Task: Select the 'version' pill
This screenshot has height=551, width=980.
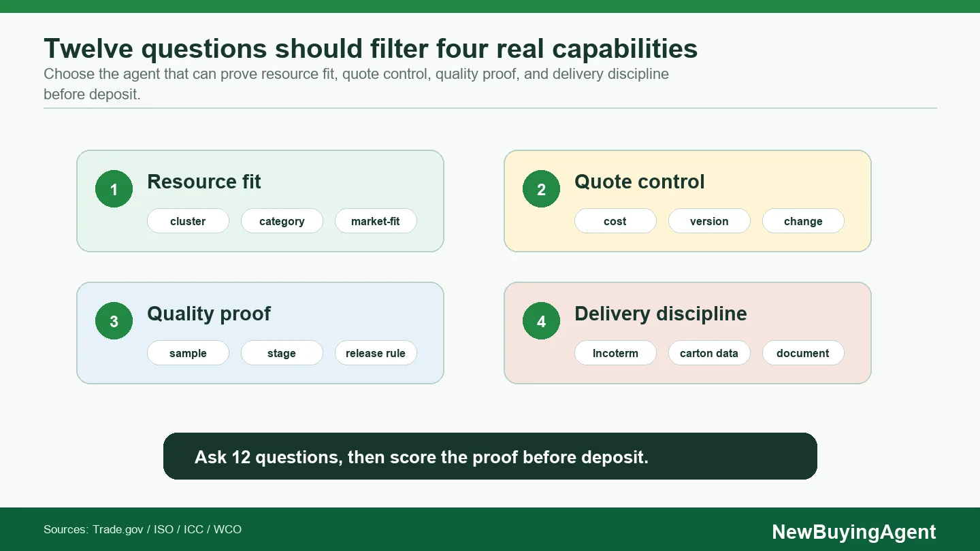Action: tap(709, 221)
